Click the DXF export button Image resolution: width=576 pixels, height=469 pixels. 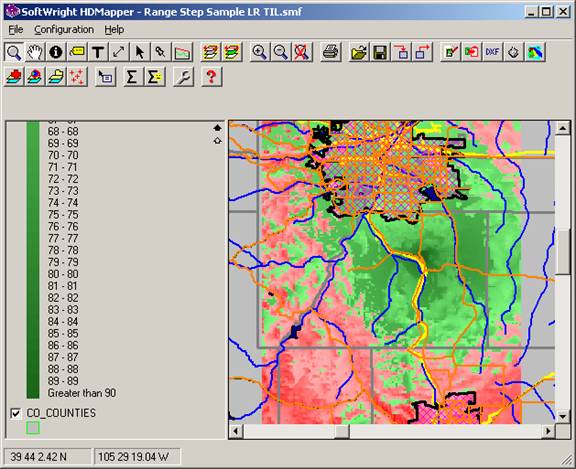pyautogui.click(x=492, y=52)
